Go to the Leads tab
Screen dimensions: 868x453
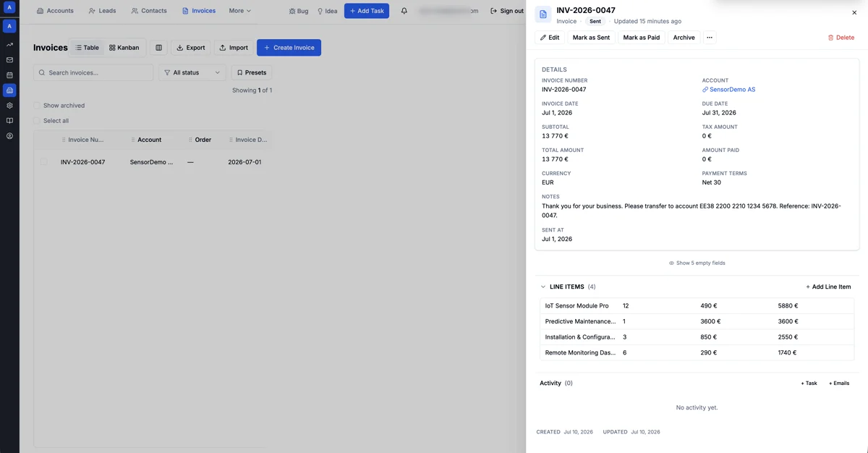pyautogui.click(x=103, y=11)
